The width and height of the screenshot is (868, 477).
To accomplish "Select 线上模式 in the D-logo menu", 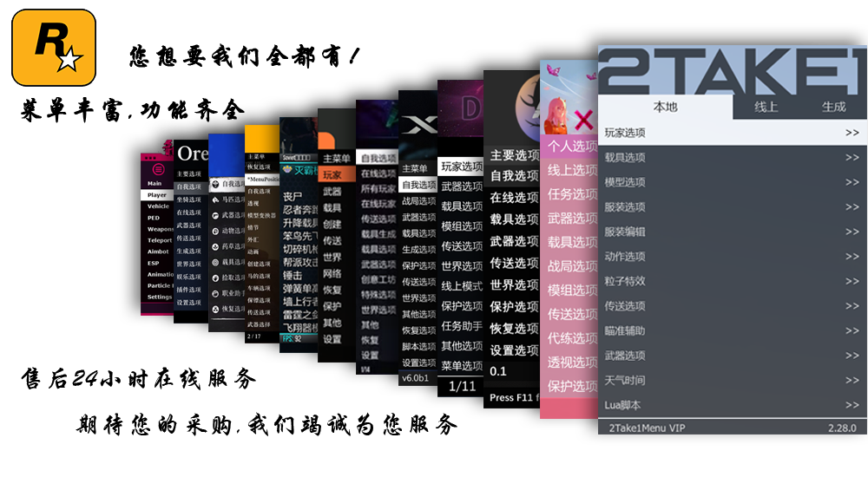I will click(461, 286).
